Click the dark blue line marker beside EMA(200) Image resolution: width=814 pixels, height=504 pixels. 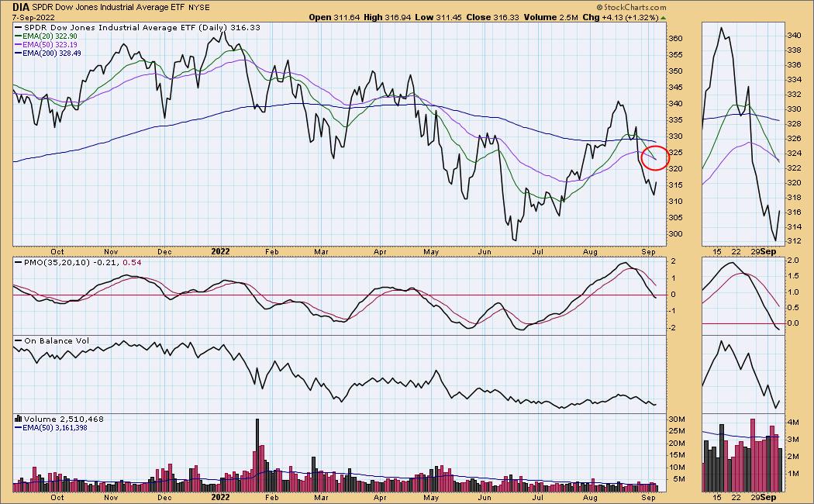18,53
